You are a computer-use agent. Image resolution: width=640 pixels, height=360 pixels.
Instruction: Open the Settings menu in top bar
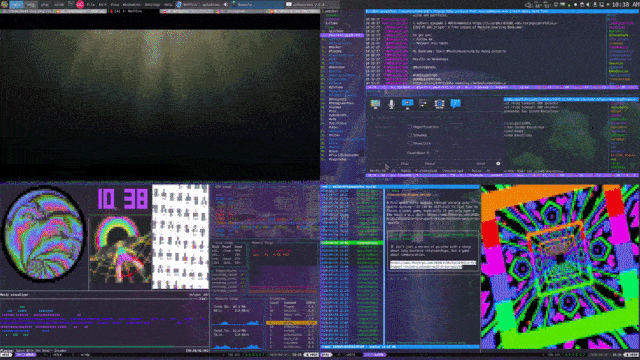(152, 4)
